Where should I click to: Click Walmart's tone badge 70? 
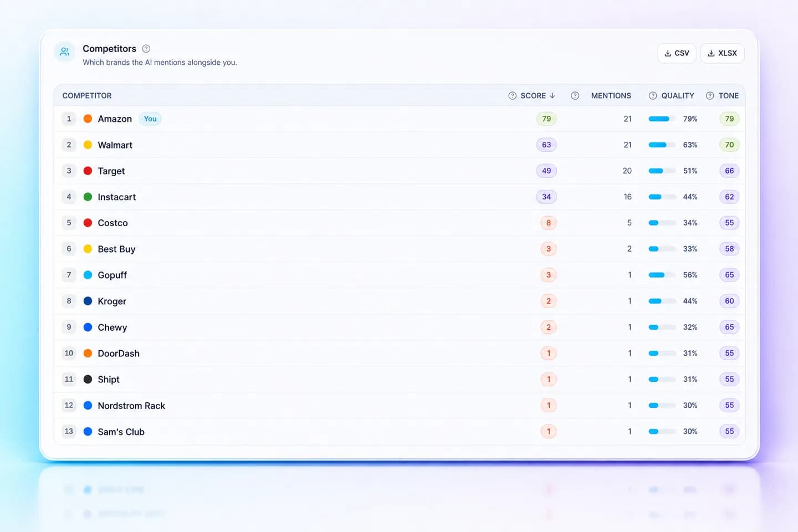[x=729, y=145]
